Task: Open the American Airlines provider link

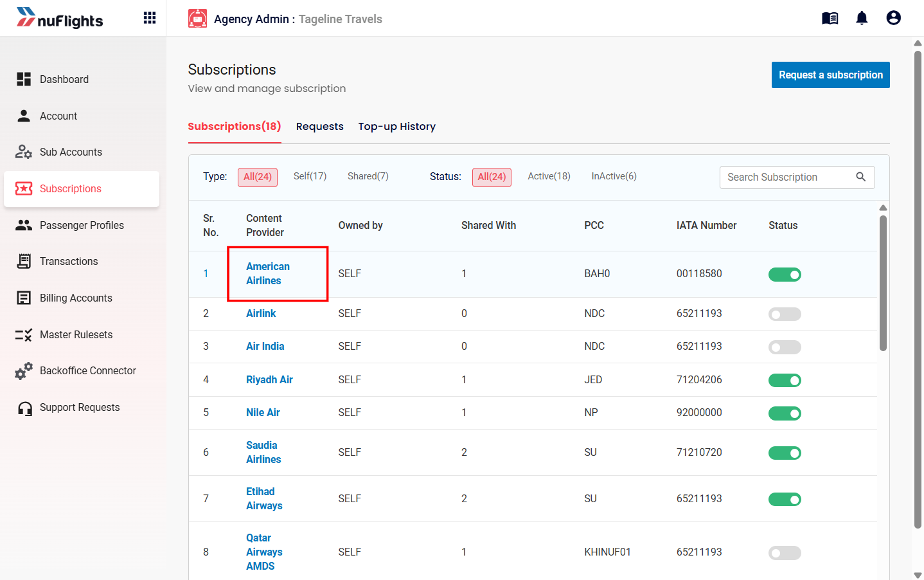Action: click(268, 273)
